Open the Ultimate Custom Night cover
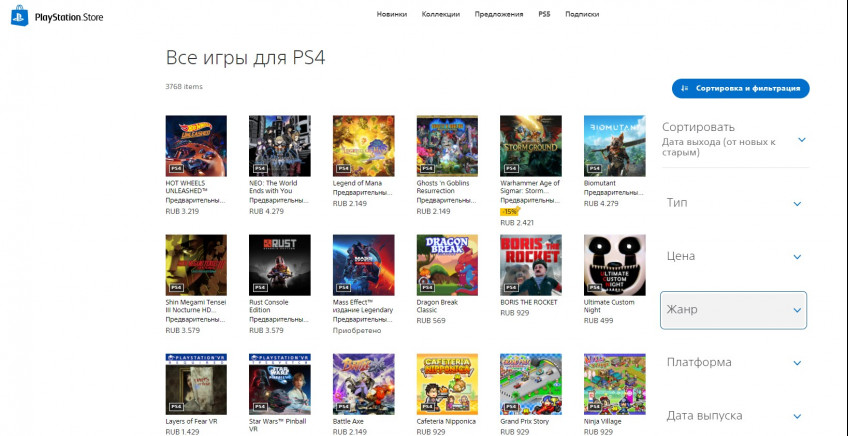Viewport: 848px width, 436px height. coord(614,265)
